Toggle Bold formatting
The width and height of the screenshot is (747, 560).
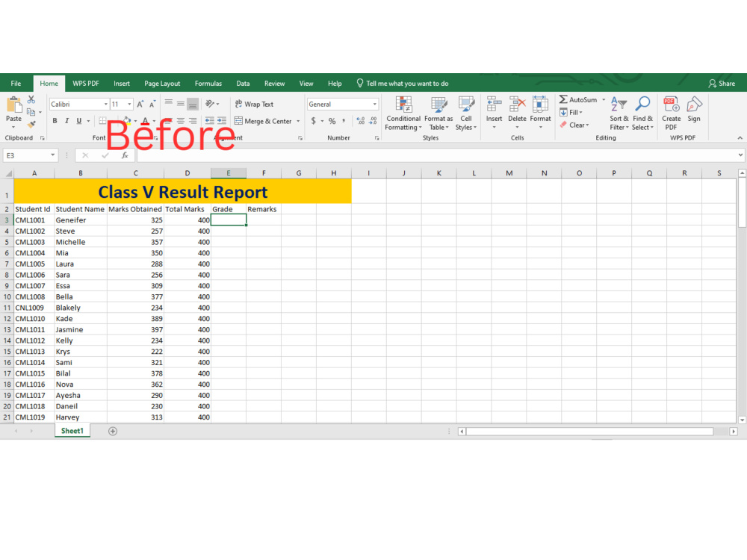(x=55, y=121)
